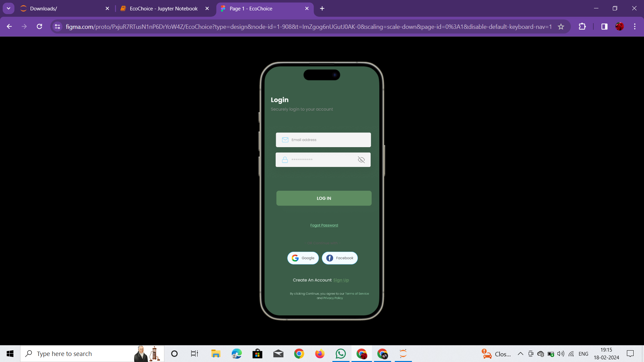Continue with the Facebook button
644x362 pixels.
(x=340, y=258)
